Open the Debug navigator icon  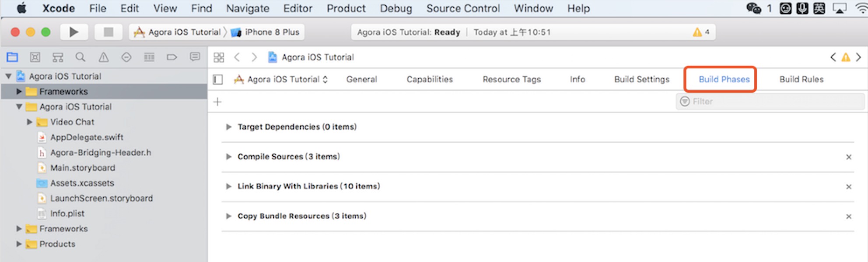149,57
